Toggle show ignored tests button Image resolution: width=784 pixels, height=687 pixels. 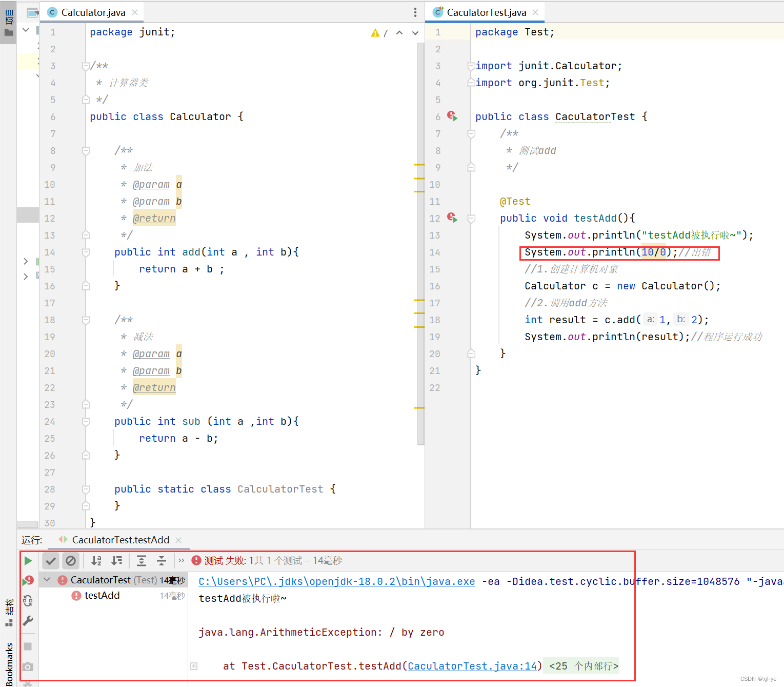coord(71,561)
